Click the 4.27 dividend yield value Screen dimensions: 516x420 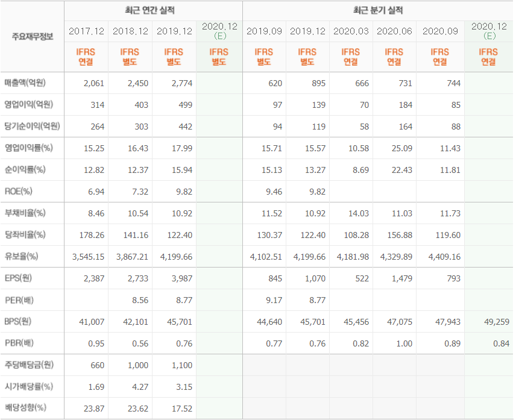139,387
